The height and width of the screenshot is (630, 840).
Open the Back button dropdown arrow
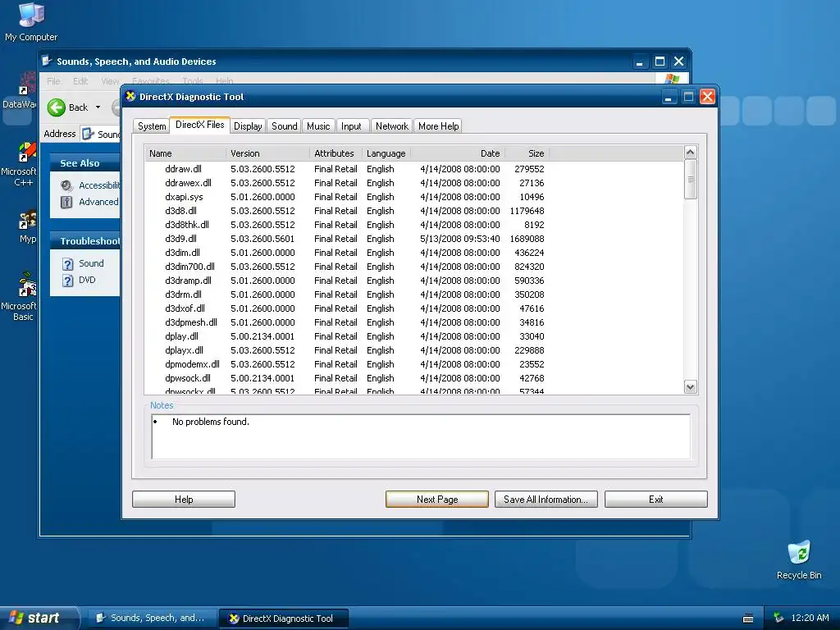98,107
